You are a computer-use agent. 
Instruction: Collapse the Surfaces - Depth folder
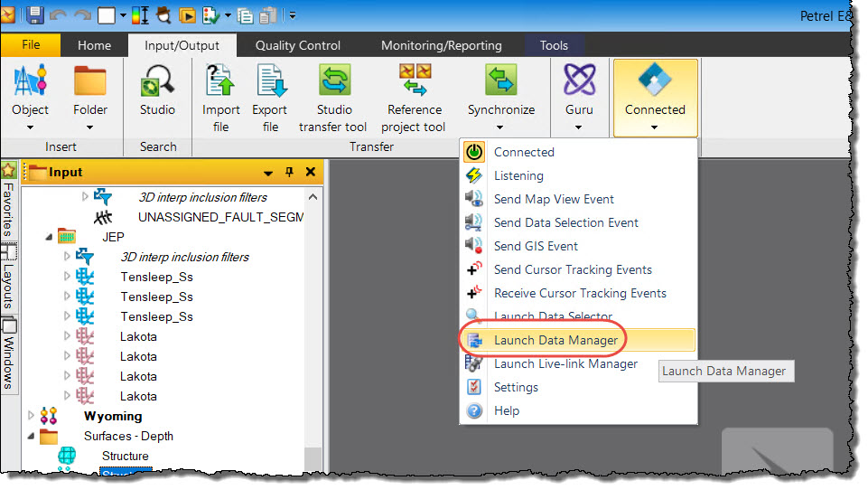31,437
